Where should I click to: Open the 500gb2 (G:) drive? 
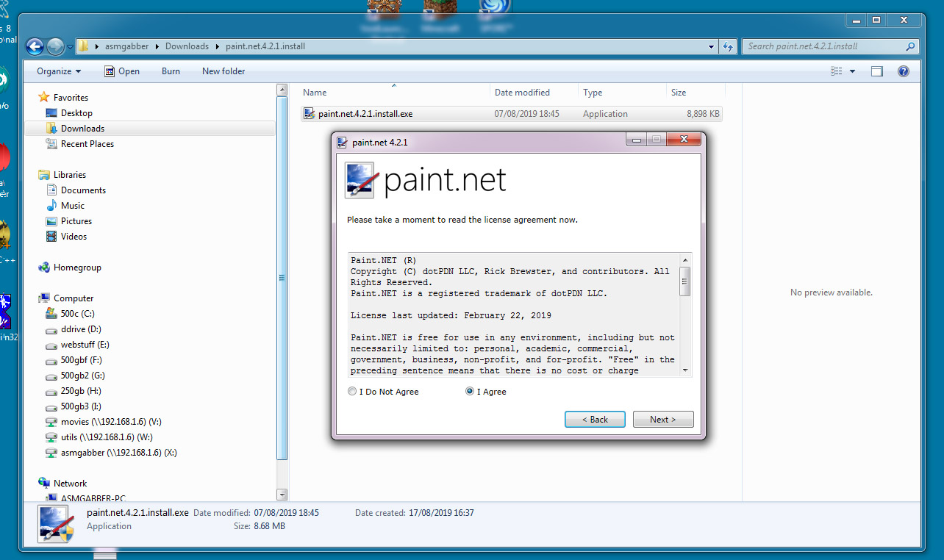coord(82,376)
